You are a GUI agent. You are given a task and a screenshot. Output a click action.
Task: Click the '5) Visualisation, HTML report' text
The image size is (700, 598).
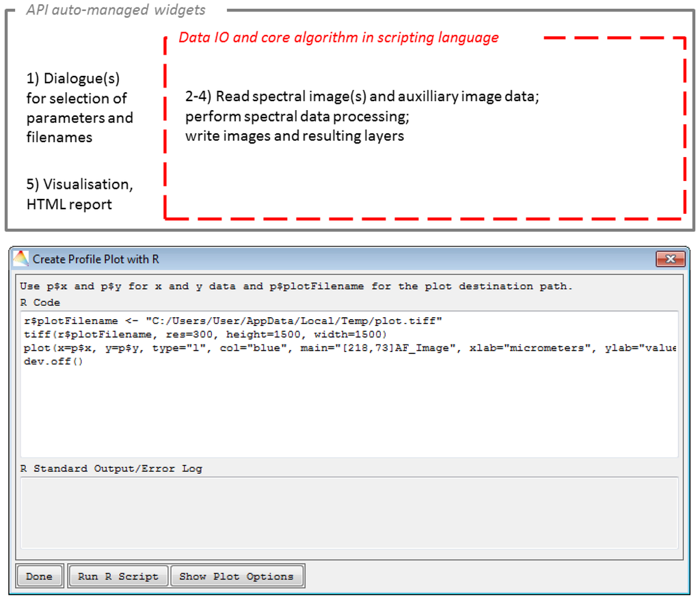pyautogui.click(x=79, y=194)
